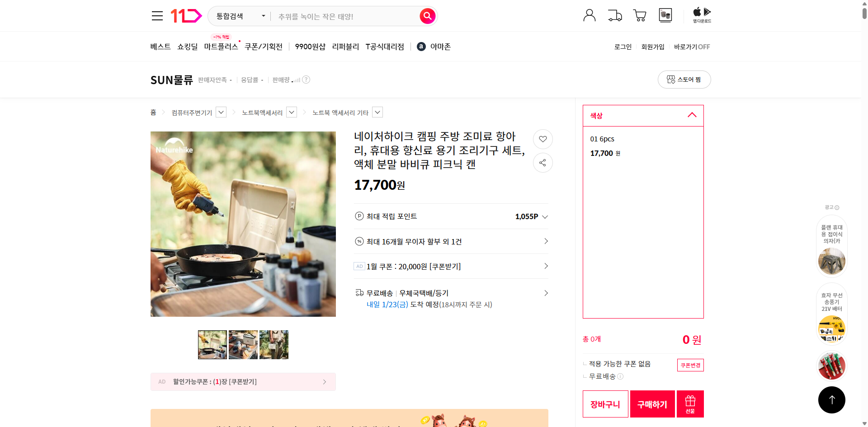This screenshot has width=868, height=427.
Task: Open the product share icon
Action: pos(542,163)
